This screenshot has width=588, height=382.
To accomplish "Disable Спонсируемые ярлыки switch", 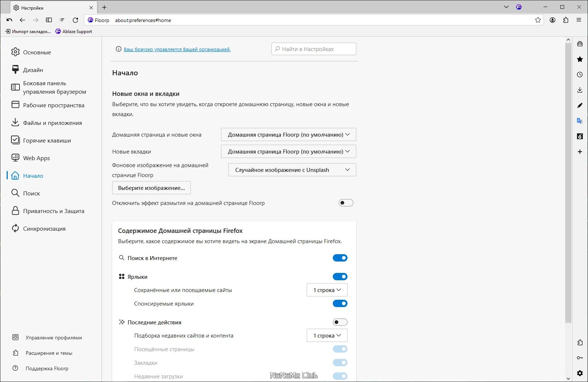I will (x=340, y=303).
